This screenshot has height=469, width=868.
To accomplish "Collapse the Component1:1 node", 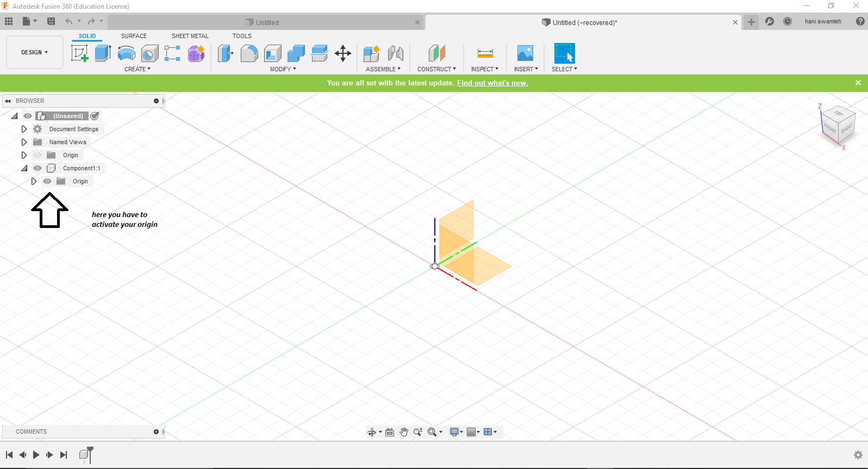I will point(24,168).
